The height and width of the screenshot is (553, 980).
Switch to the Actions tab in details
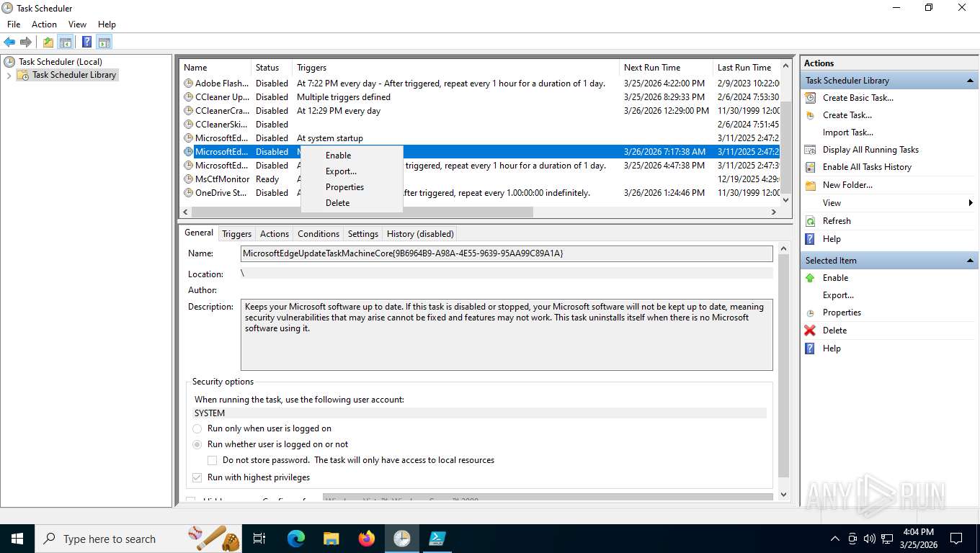coord(275,234)
